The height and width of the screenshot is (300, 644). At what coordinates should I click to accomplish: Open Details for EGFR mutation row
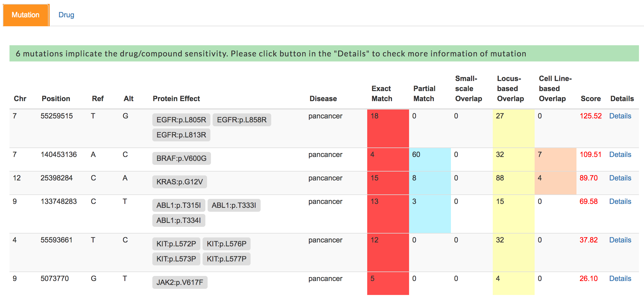620,116
